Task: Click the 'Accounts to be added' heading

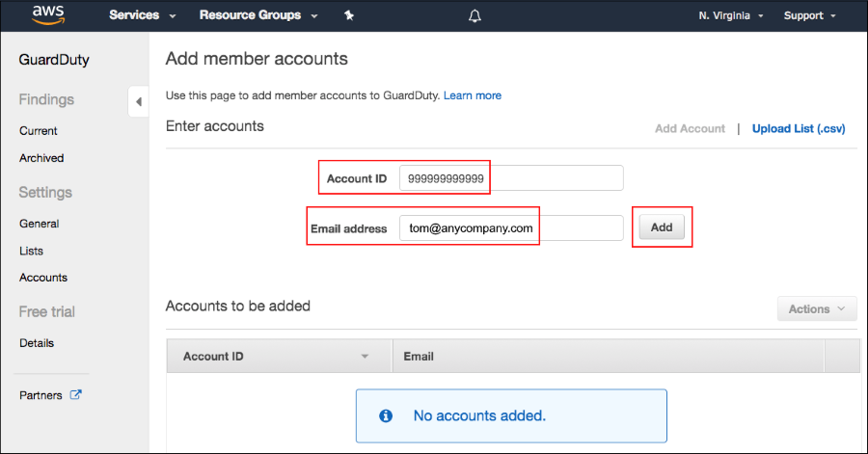Action: click(237, 306)
